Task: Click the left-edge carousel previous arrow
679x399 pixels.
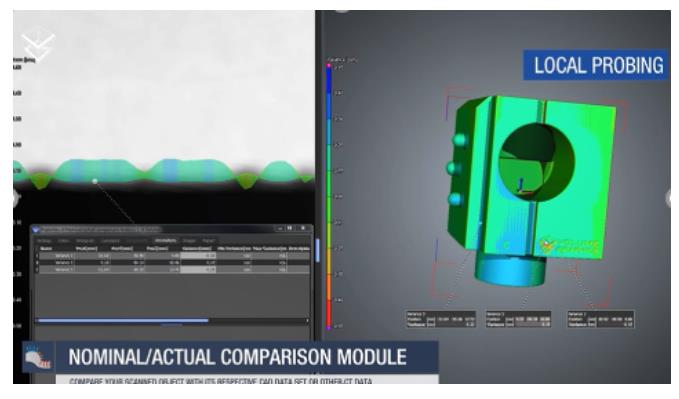Action: 16,197
